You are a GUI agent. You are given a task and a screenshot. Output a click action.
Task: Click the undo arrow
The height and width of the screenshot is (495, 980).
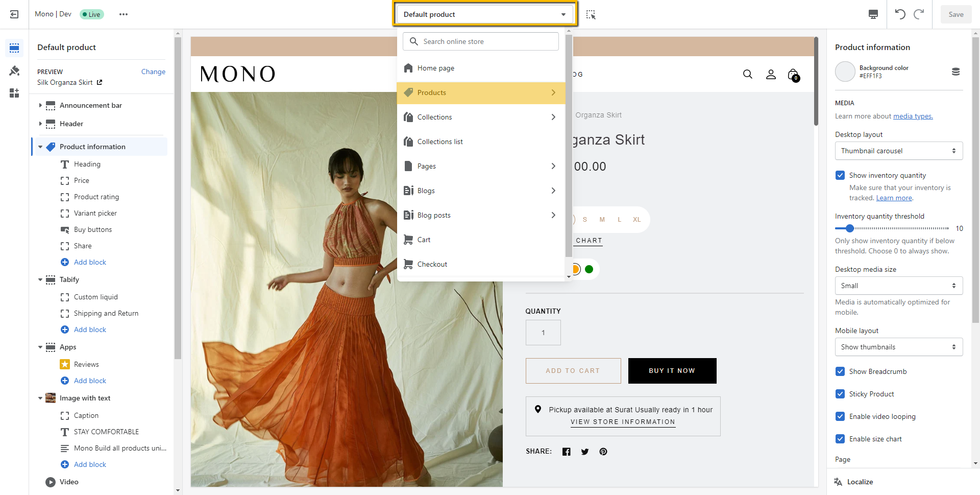point(900,14)
